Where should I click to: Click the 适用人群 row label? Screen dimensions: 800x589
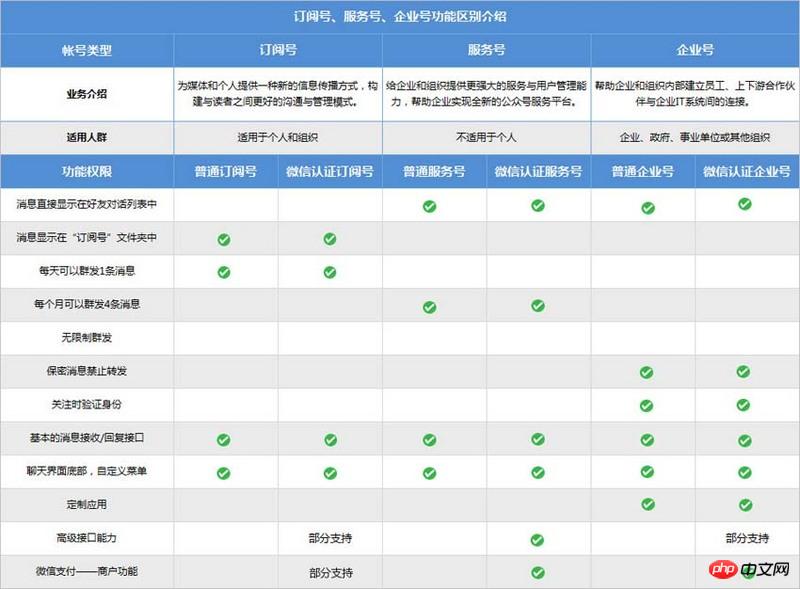pyautogui.click(x=87, y=137)
